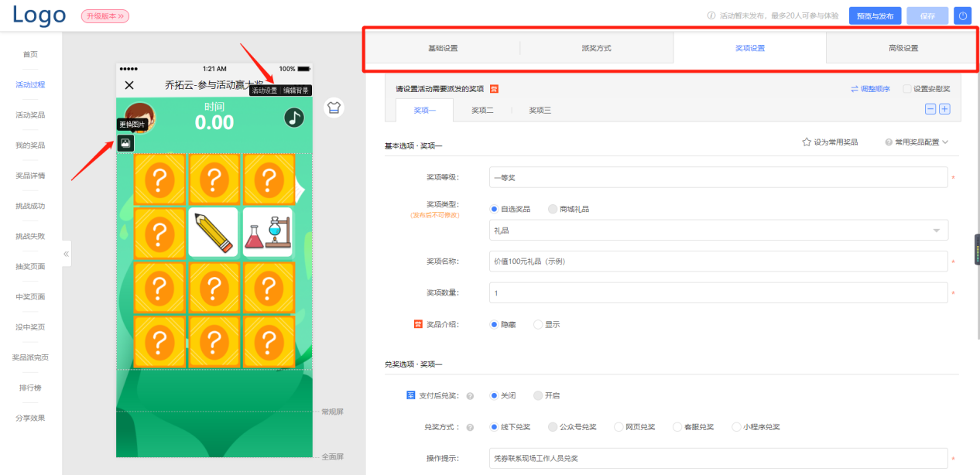
Task: Select 自选奖品 radio button
Action: 495,209
